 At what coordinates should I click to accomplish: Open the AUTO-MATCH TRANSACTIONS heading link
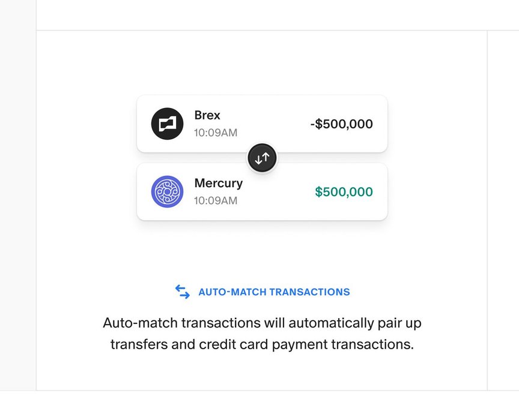point(274,292)
